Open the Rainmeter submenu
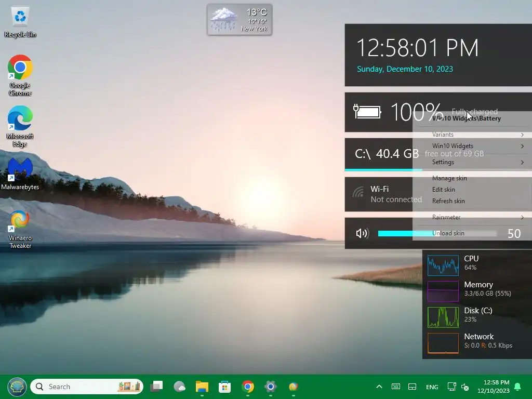 (x=472, y=217)
